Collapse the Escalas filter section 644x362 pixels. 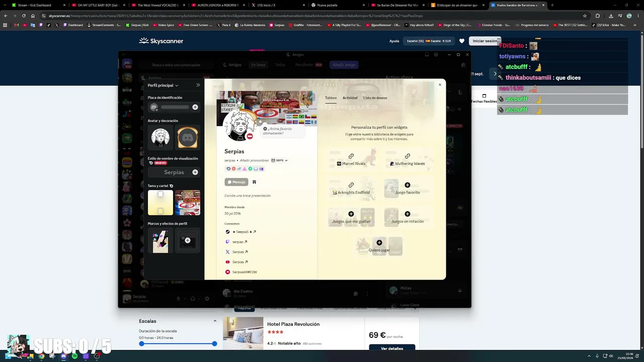[x=215, y=321]
